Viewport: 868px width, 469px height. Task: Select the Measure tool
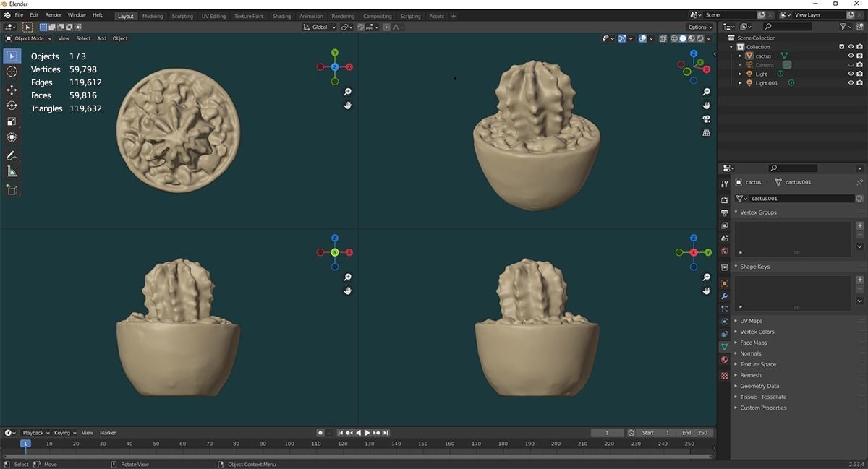[12, 171]
